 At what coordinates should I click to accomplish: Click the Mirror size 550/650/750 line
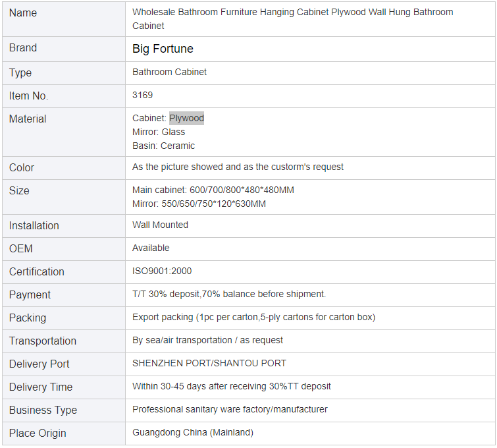click(x=199, y=204)
